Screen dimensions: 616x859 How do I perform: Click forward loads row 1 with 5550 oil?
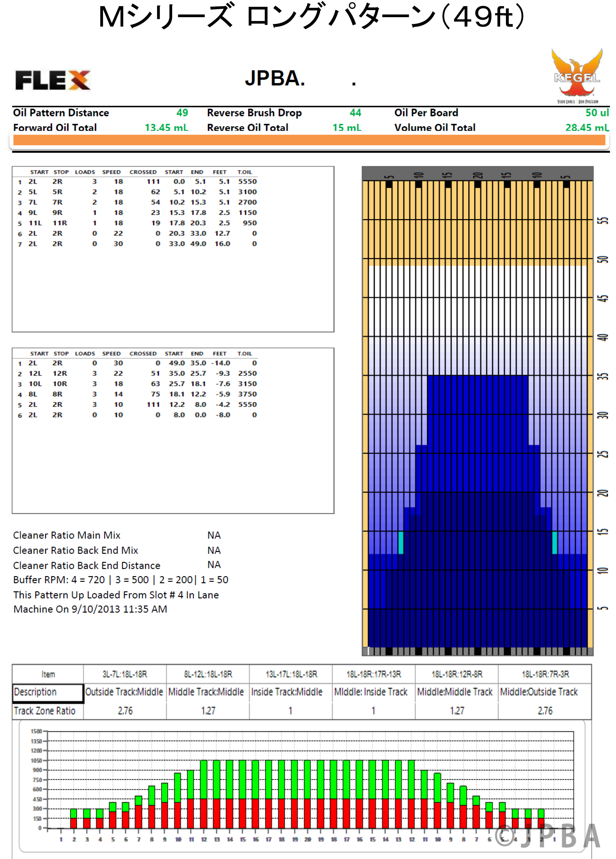coord(136,182)
